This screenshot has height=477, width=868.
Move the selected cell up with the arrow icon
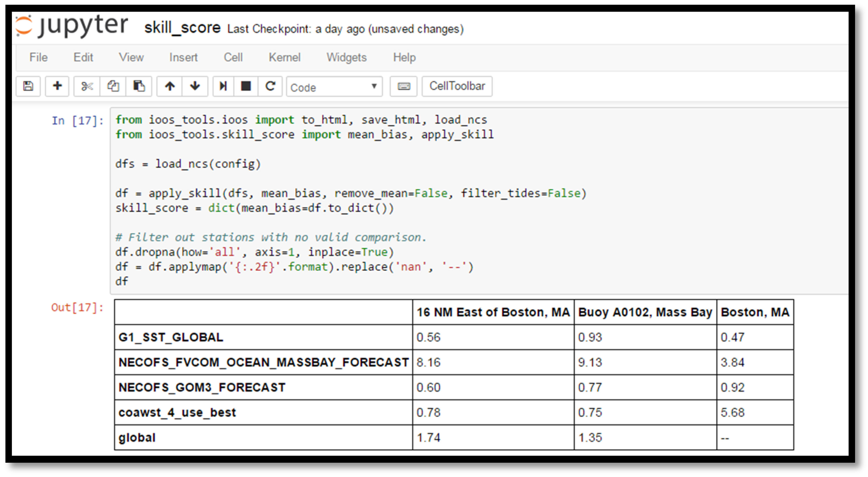point(170,86)
